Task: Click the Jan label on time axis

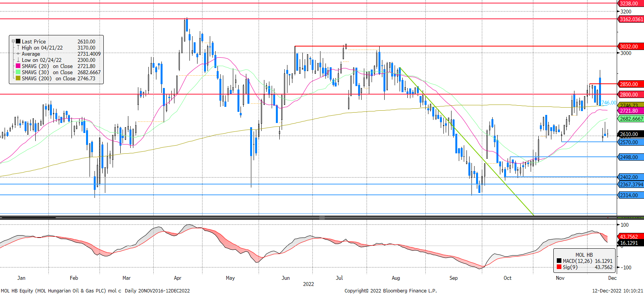Action: 22,278
